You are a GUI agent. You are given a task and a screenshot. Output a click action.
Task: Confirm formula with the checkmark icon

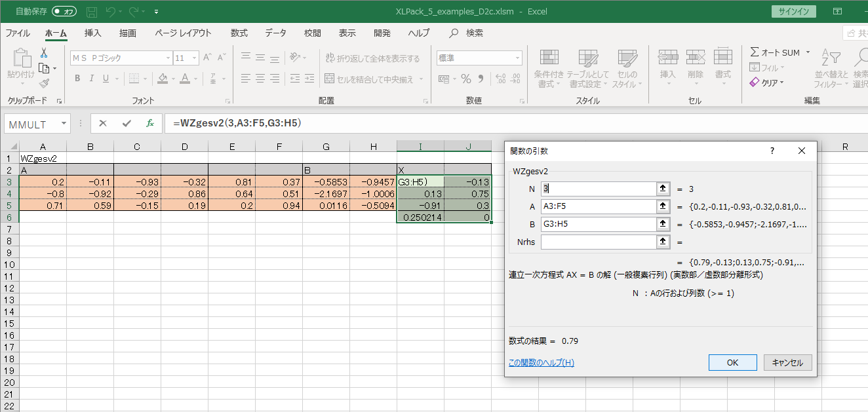[127, 123]
